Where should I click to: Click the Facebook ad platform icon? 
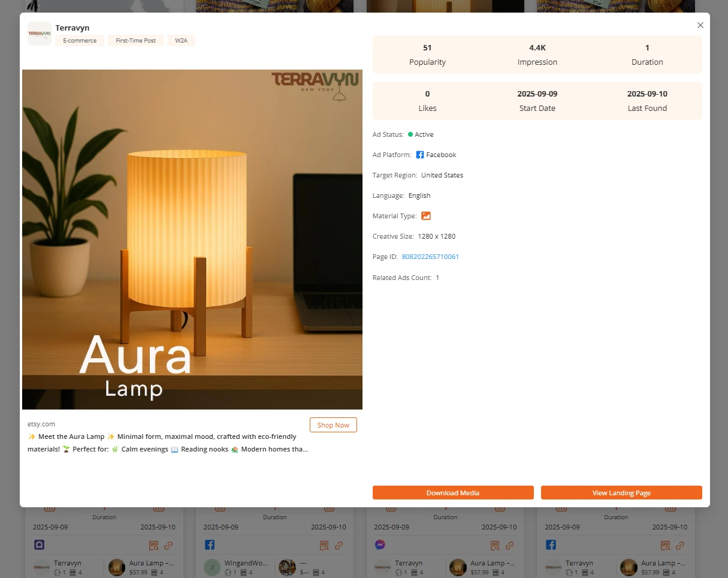[x=420, y=155]
